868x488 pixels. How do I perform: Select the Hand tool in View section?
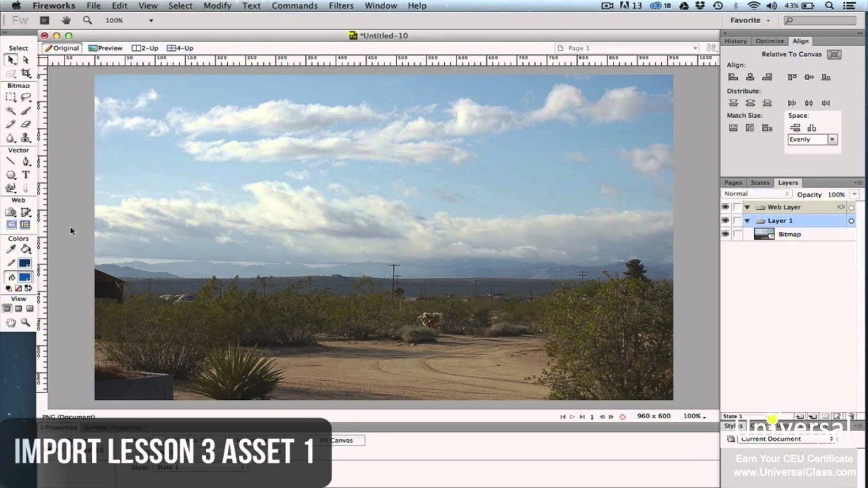tap(11, 323)
